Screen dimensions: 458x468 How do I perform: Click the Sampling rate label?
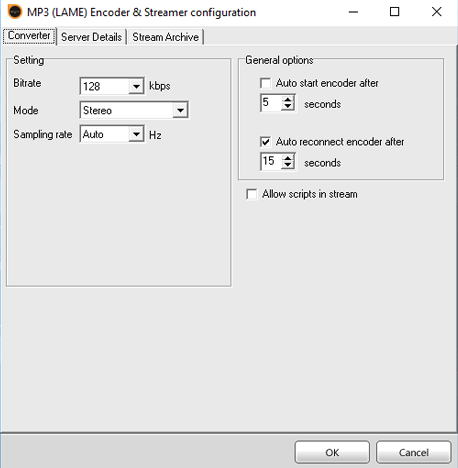click(43, 134)
